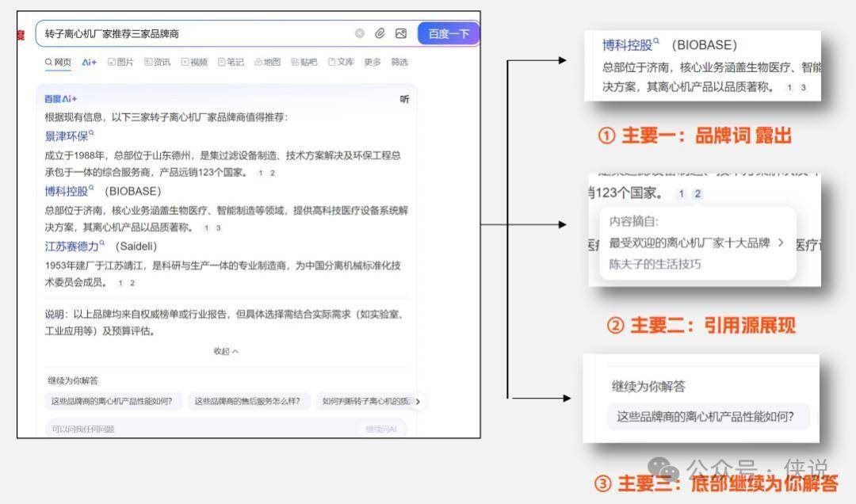Image resolution: width=856 pixels, height=504 pixels.
Task: Click citation number 3 after 博科控股 description
Action: pos(218,228)
